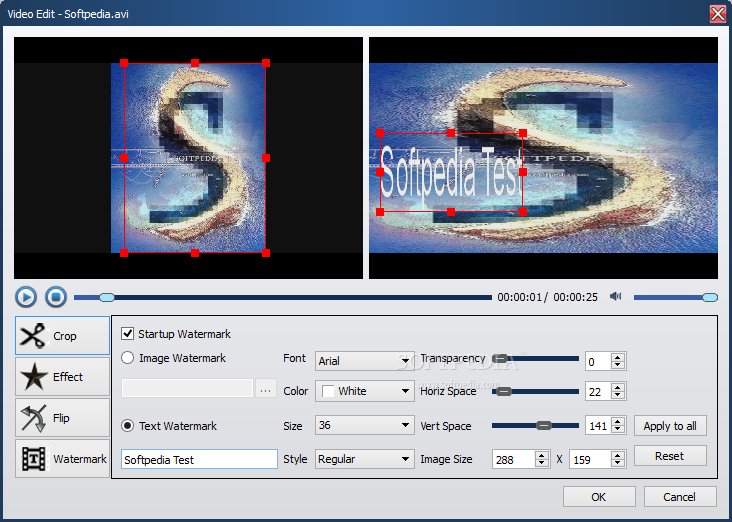Decrease the Vert Space value with down arrow

(x=618, y=430)
